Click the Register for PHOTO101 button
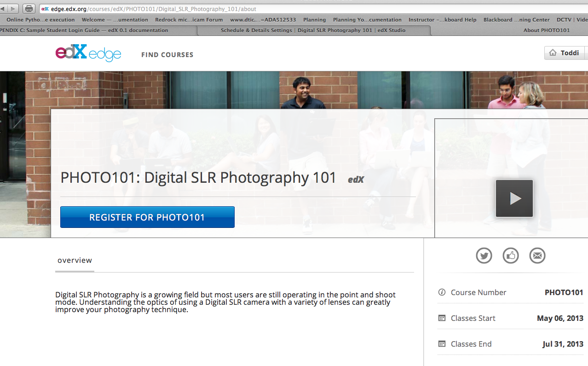This screenshot has height=366, width=588. (x=147, y=217)
